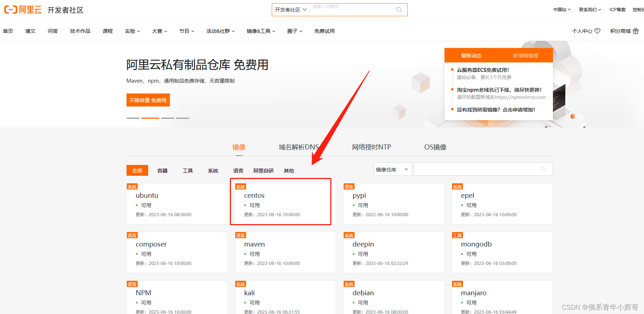Open the 没有找到所需镜像 request link
This screenshot has width=644, height=314.
(x=496, y=110)
